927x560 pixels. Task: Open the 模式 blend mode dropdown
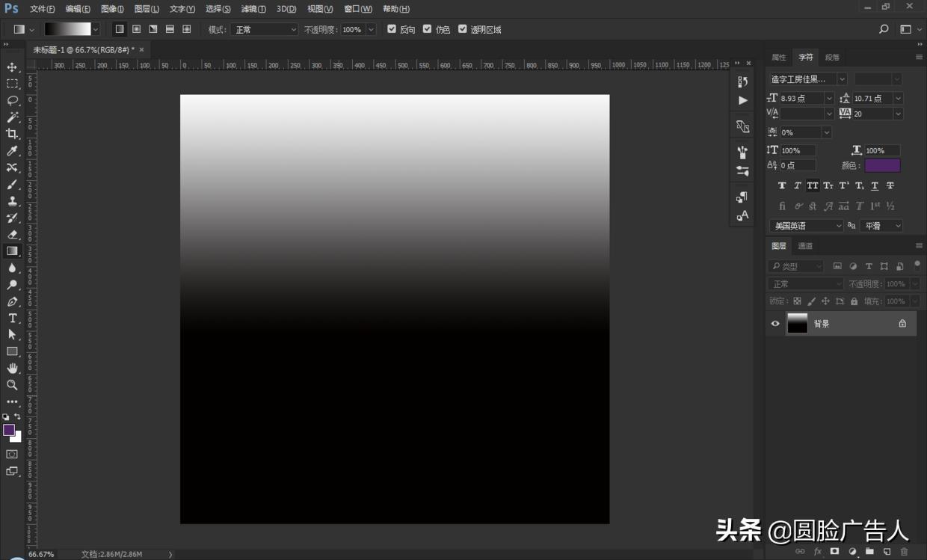coord(263,29)
